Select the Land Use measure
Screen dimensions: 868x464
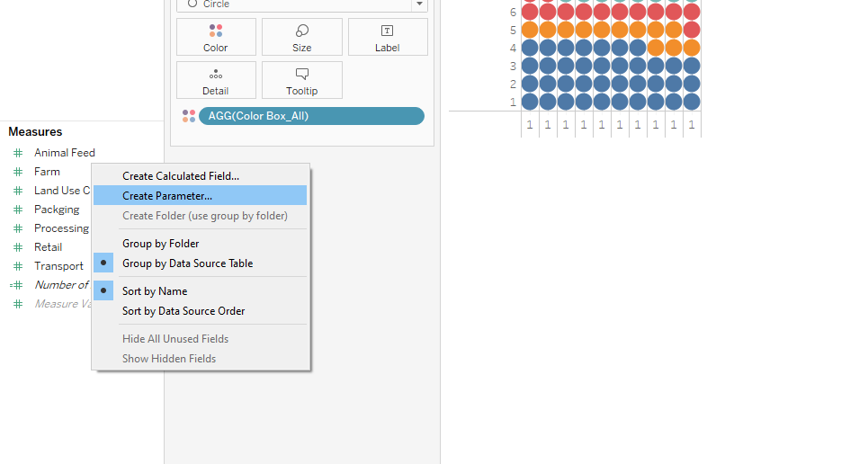[62, 191]
